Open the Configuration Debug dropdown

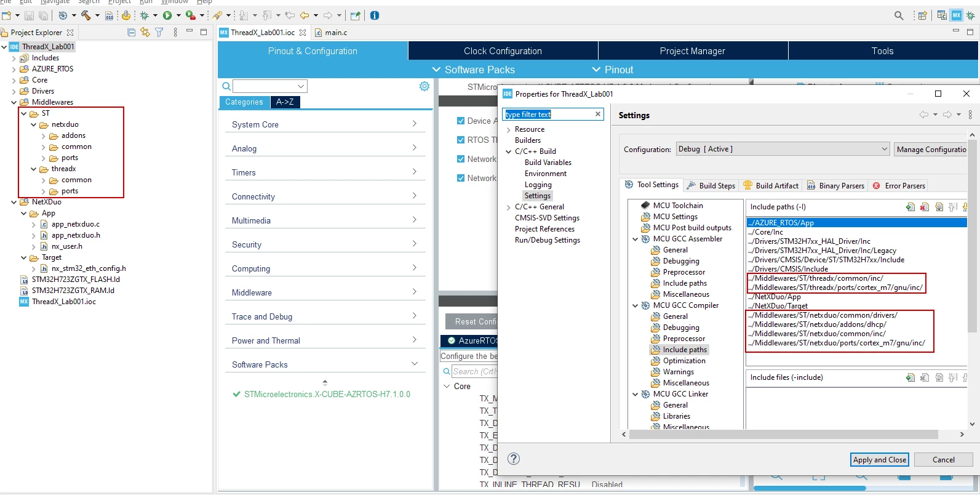[x=783, y=149]
